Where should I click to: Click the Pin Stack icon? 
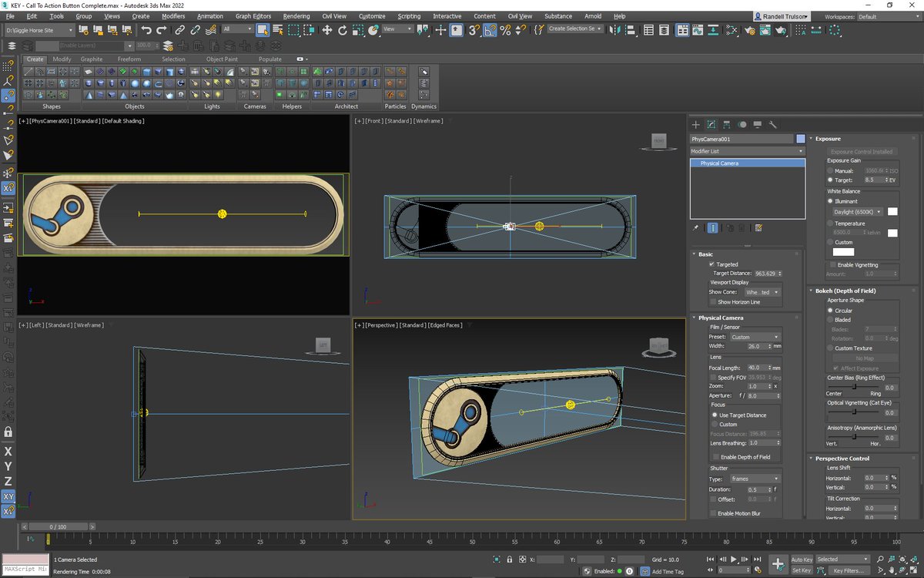[x=696, y=228]
